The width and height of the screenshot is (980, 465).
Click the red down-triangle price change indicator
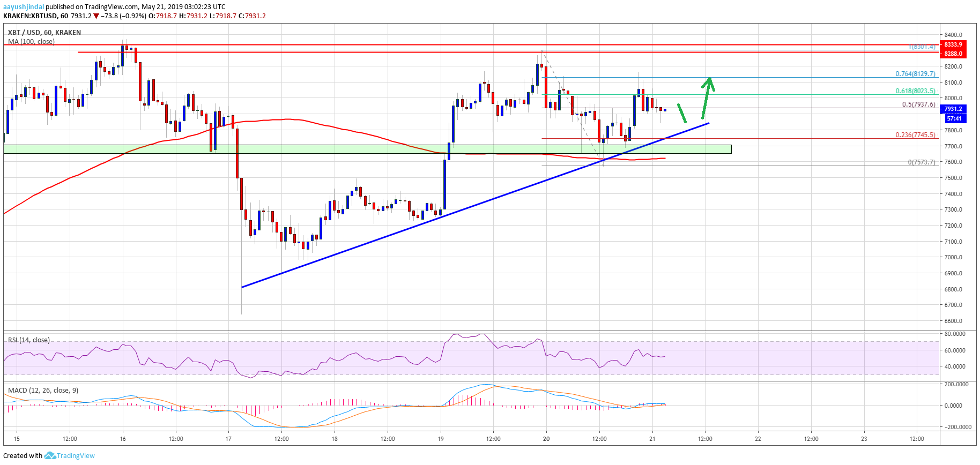coord(96,16)
